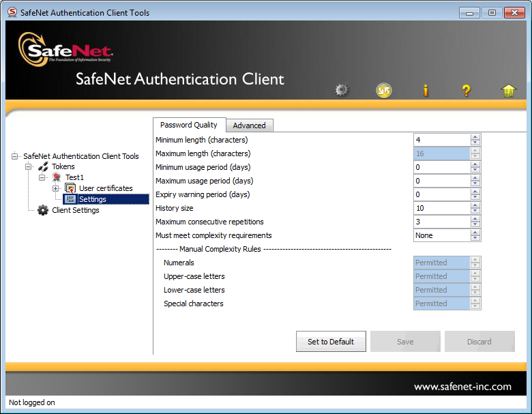Open www.safenet-inc.com link
The width and height of the screenshot is (532, 414).
pyautogui.click(x=462, y=387)
